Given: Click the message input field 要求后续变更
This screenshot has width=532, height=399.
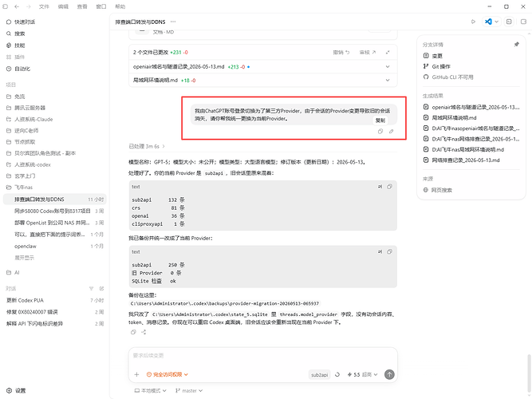Looking at the screenshot, I should pos(263,356).
